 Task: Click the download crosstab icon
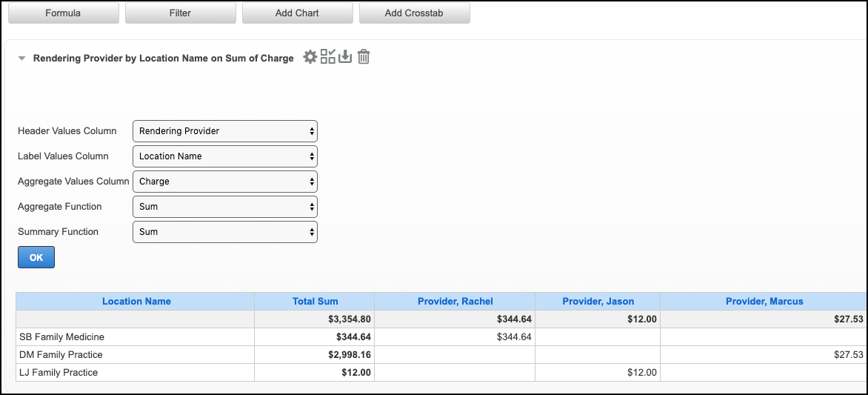(345, 57)
